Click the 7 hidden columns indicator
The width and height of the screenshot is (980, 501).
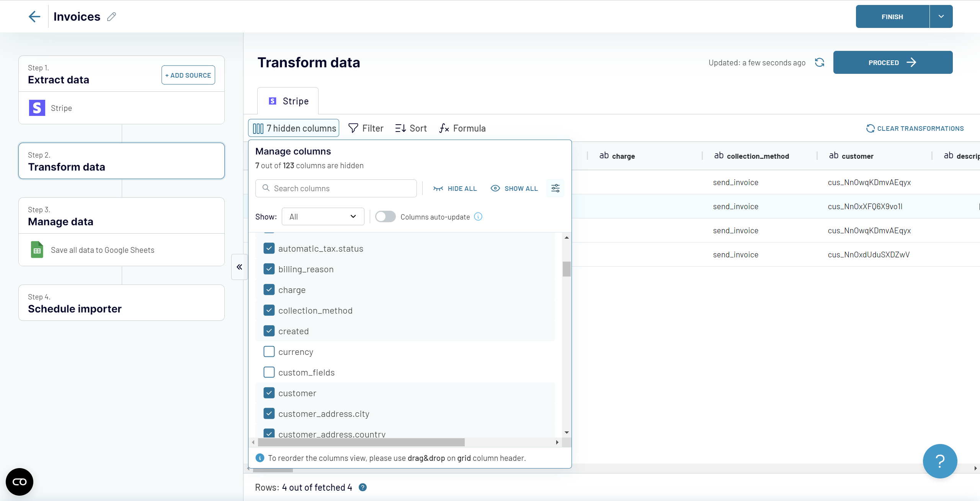point(293,128)
